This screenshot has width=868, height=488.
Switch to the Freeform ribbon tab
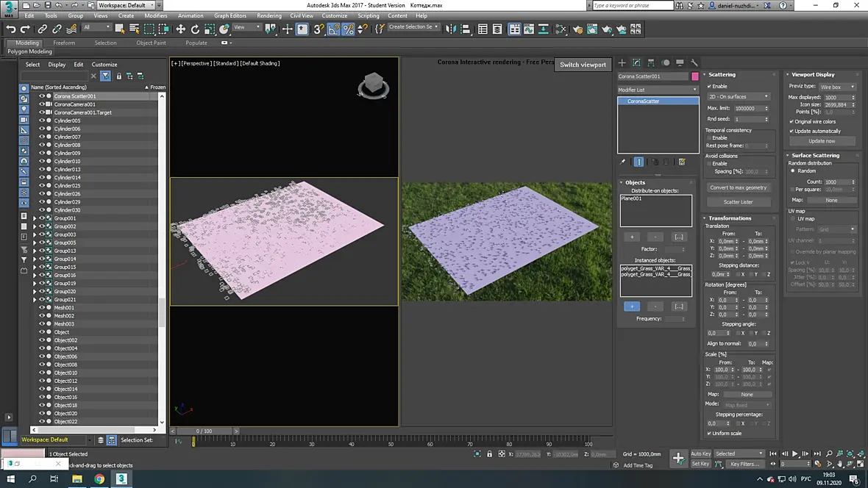[64, 43]
